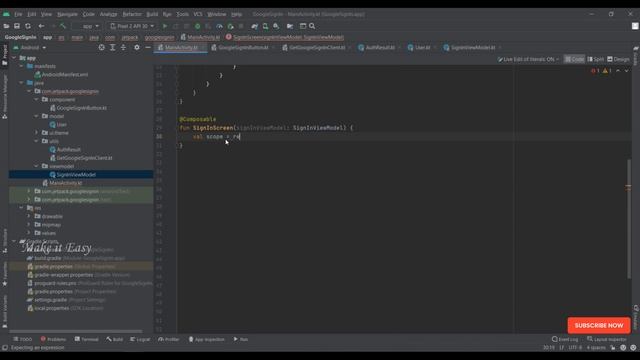Open the Device Manager toolbar icon
Image resolution: width=640 pixels, height=360 pixels.
[x=265, y=26]
